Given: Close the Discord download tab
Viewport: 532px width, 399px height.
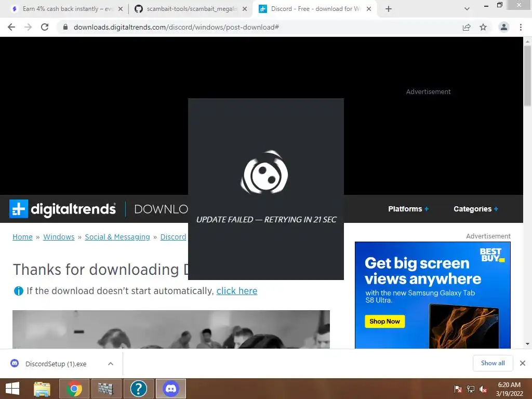Looking at the screenshot, I should click(x=369, y=9).
